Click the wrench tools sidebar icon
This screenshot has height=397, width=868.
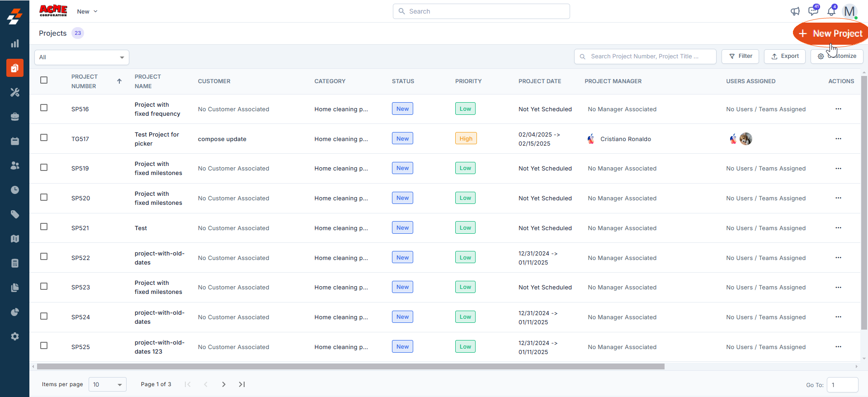[15, 92]
